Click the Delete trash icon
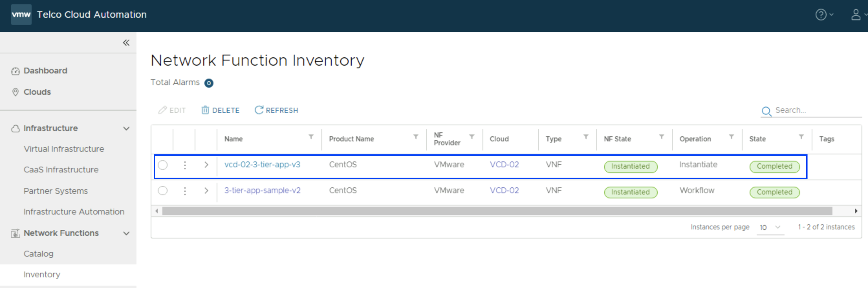The width and height of the screenshot is (868, 288). point(205,110)
